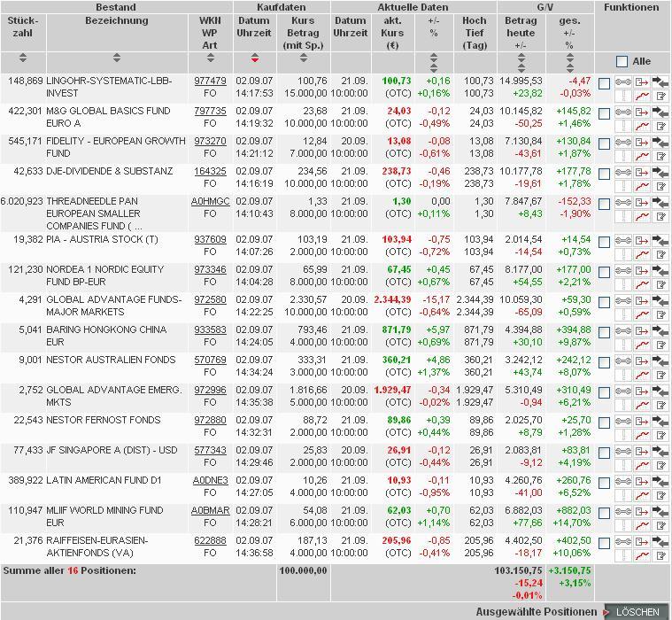Check the RAIFFEISEN-EURASIEN-AKTIENFONDS checkbox
The height and width of the screenshot is (620, 672).
[x=604, y=543]
